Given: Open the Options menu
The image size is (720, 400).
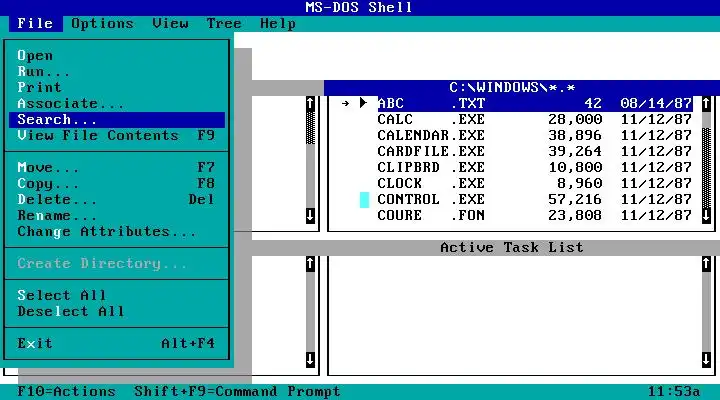Looking at the screenshot, I should [102, 23].
